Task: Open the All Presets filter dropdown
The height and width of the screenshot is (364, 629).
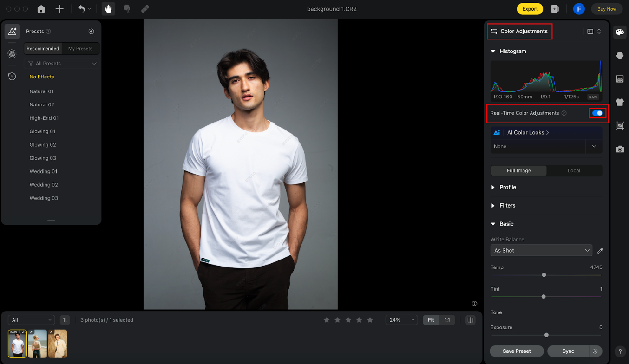Action: click(62, 63)
